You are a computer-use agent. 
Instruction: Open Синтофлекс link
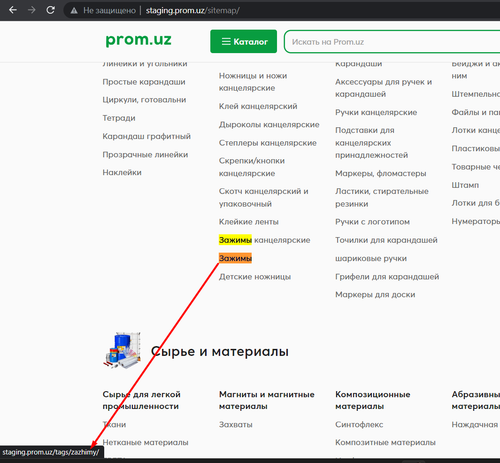359,425
